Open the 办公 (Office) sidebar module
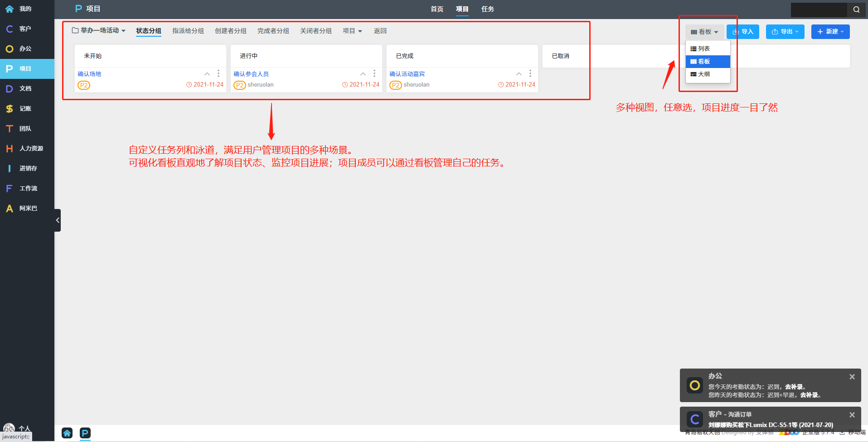This screenshot has width=868, height=442. point(25,49)
